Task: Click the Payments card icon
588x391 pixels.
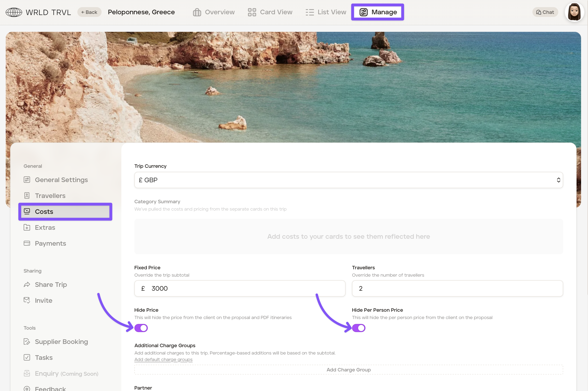Action: (27, 243)
